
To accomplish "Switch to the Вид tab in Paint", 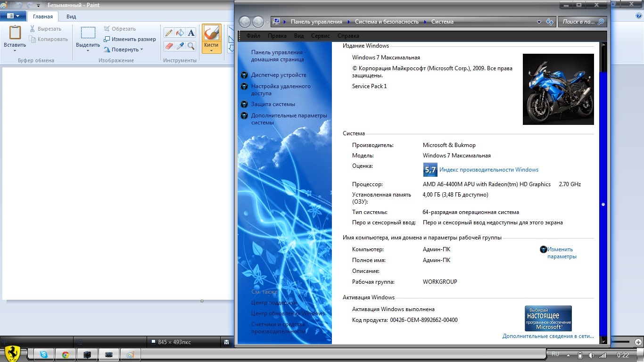I will (71, 16).
